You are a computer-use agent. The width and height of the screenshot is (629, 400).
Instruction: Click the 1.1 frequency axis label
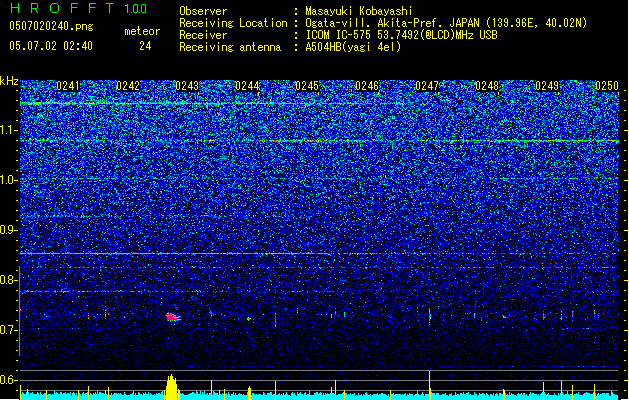pos(8,130)
